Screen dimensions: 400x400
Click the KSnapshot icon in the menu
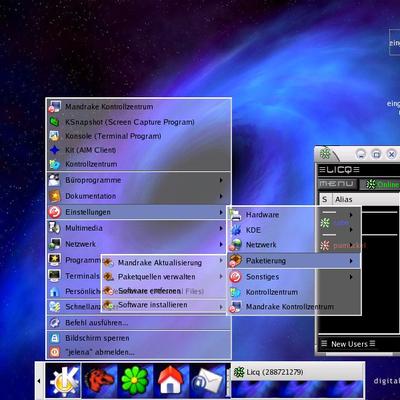pyautogui.click(x=55, y=122)
